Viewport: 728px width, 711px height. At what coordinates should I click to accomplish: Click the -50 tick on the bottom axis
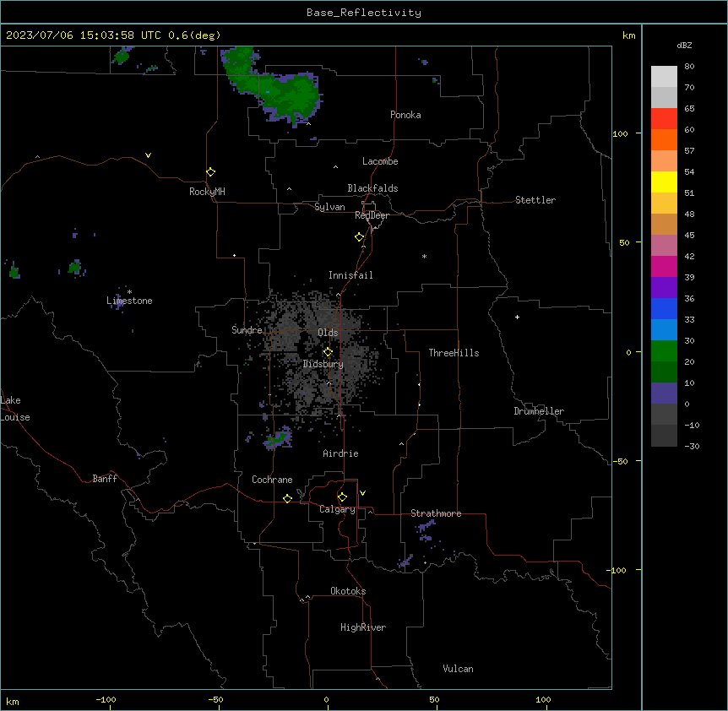[215, 699]
